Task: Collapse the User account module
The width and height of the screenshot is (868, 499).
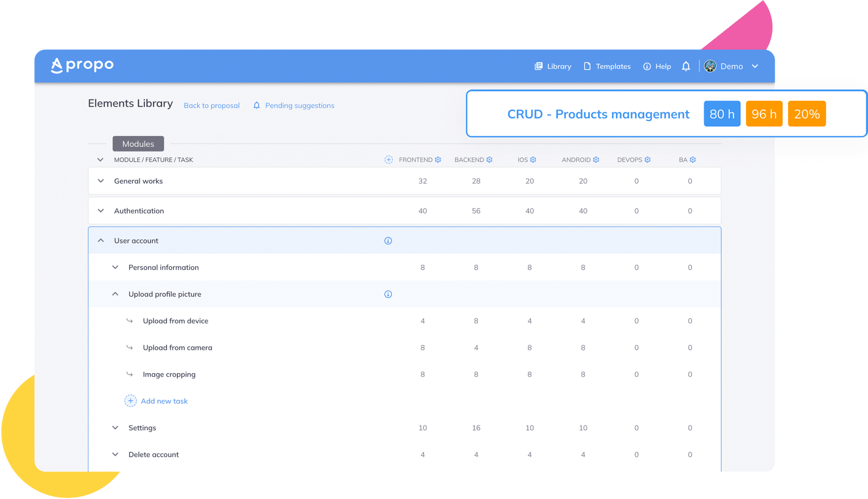Action: [101, 240]
